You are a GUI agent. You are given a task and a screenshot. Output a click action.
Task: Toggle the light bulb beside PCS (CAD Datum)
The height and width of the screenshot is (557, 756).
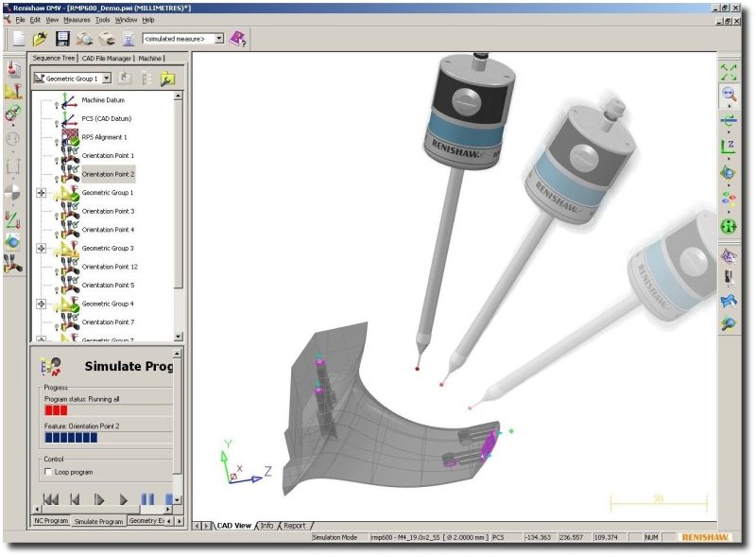[x=57, y=124]
